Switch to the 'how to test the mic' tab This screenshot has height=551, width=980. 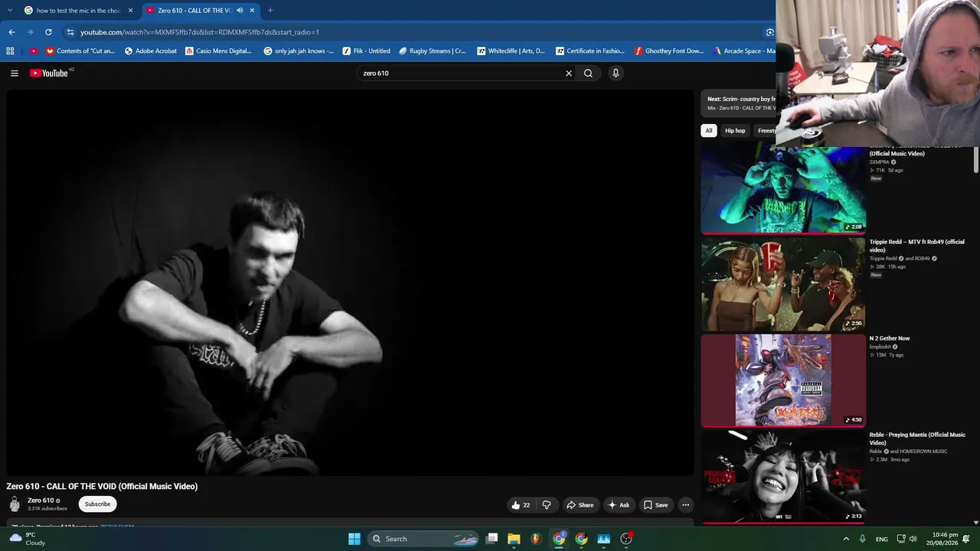[79, 11]
